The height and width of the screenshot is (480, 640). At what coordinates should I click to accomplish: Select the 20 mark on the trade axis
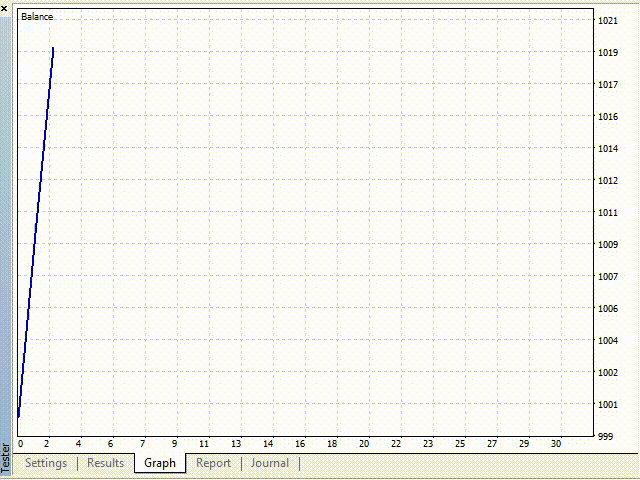pyautogui.click(x=364, y=443)
